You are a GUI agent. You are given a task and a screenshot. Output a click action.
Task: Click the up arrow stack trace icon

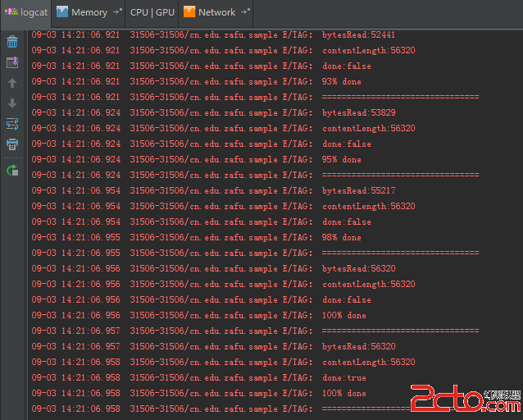(12, 83)
